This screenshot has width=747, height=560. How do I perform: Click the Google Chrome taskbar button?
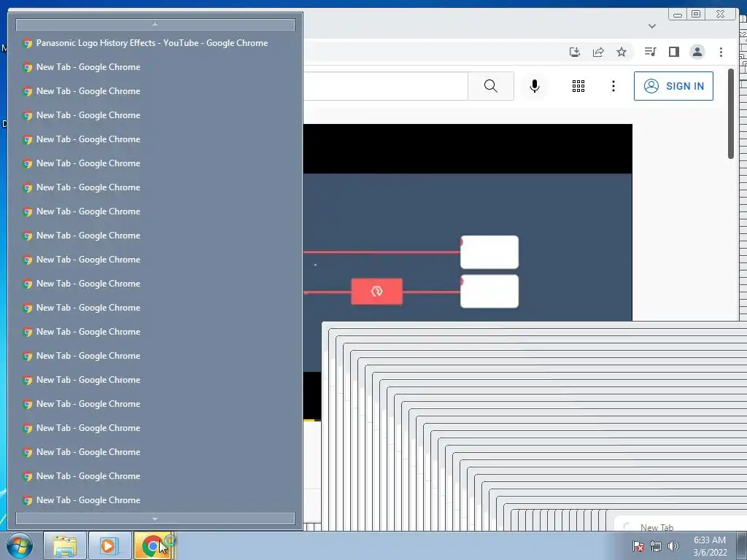pyautogui.click(x=155, y=545)
